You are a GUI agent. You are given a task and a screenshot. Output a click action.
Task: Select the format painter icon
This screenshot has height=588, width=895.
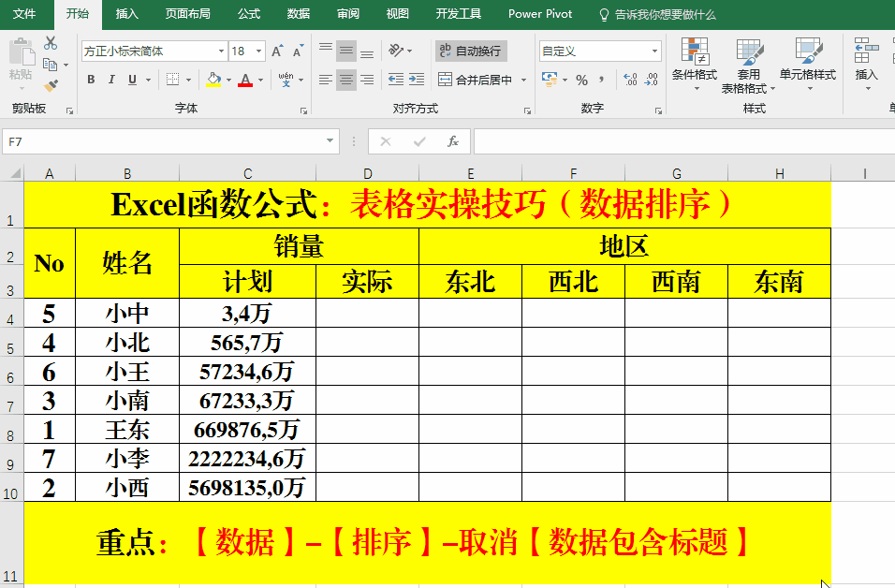pyautogui.click(x=50, y=84)
